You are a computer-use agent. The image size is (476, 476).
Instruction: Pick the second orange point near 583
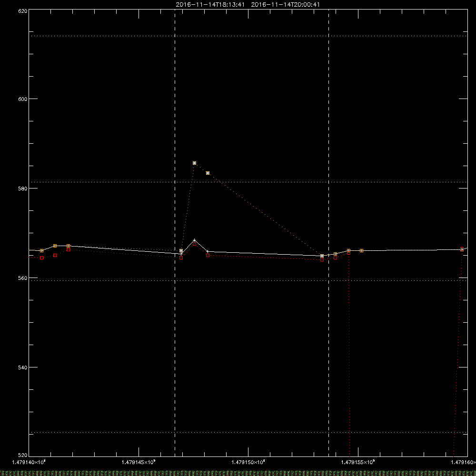[208, 173]
